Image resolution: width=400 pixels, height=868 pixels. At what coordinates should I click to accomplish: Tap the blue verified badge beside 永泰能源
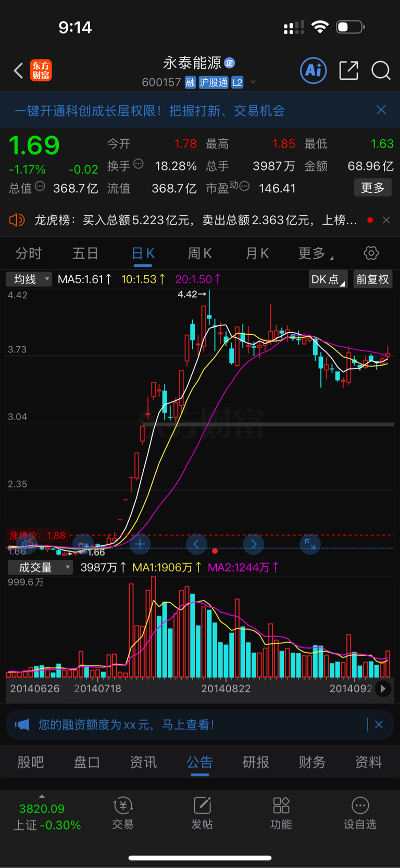tap(229, 63)
